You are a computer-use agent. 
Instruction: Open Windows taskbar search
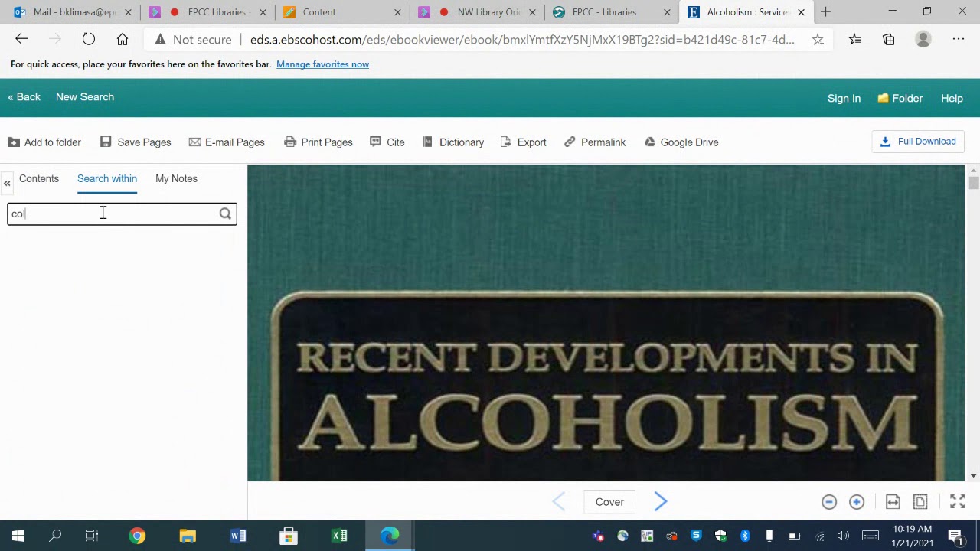coord(55,536)
